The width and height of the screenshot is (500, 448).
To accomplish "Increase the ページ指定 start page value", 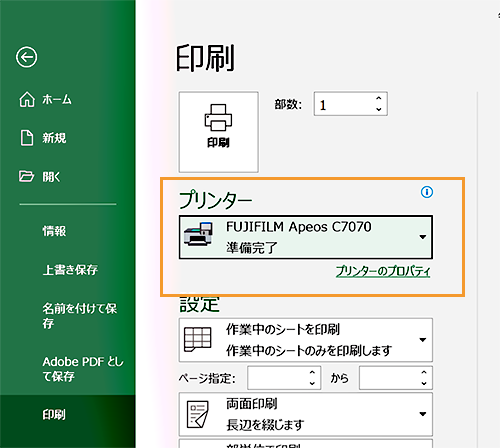I will point(312,372).
